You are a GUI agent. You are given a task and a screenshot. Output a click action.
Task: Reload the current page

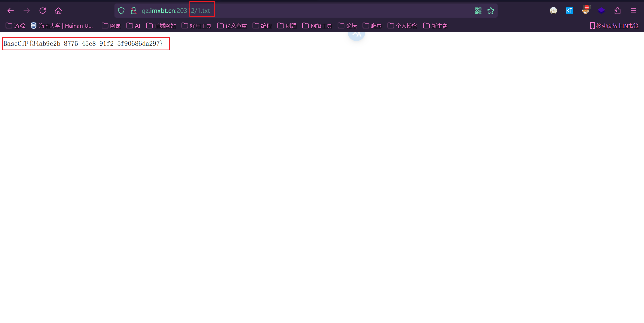43,11
